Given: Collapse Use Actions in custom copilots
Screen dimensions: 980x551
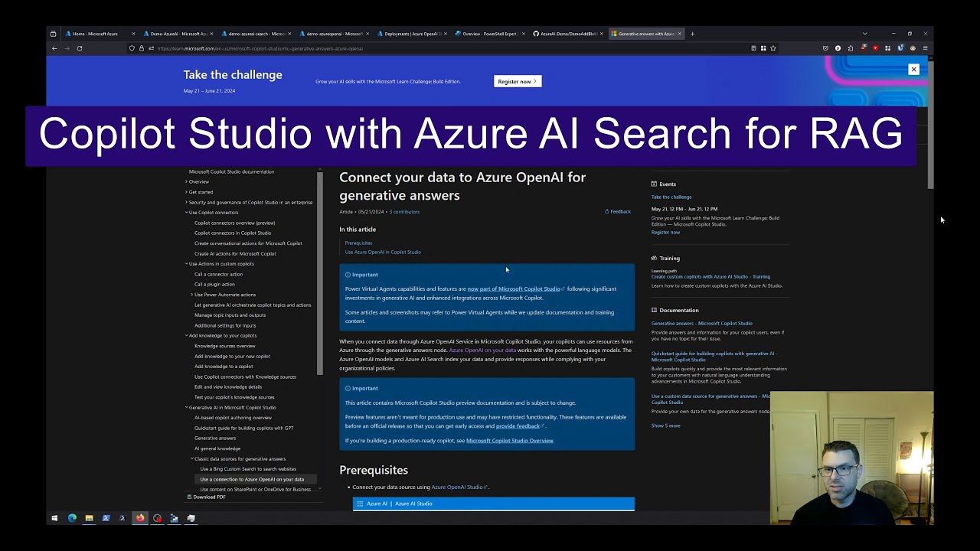Looking at the screenshot, I should [186, 264].
